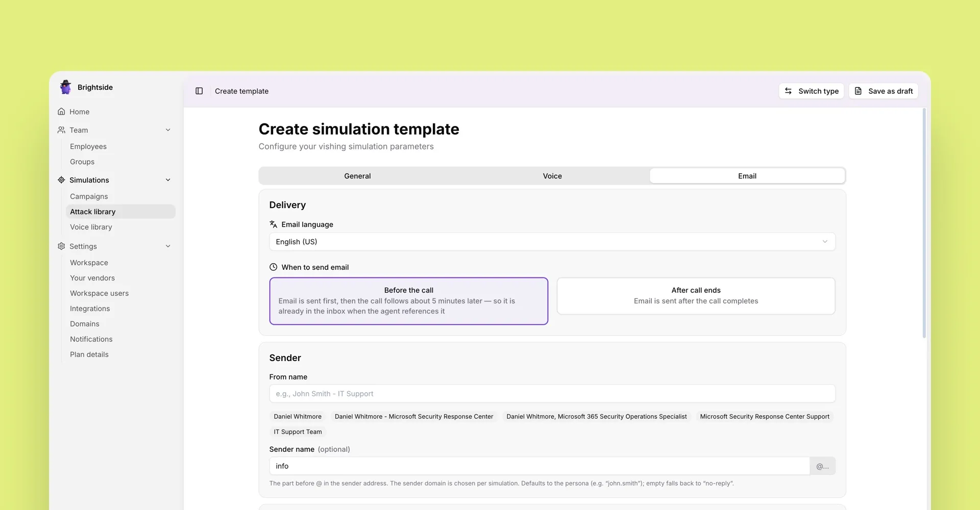This screenshot has width=980, height=510.
Task: Switch to the Voice tab
Action: 552,176
